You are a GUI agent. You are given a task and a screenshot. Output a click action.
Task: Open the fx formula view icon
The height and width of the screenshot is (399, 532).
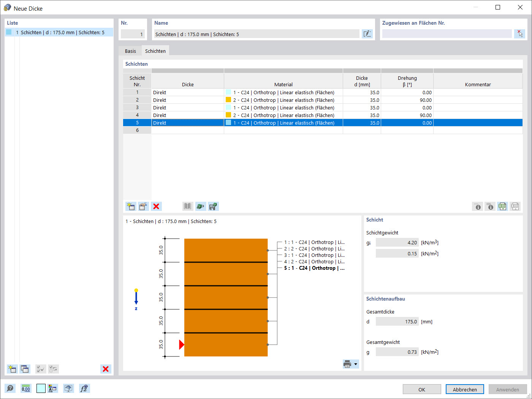click(84, 388)
